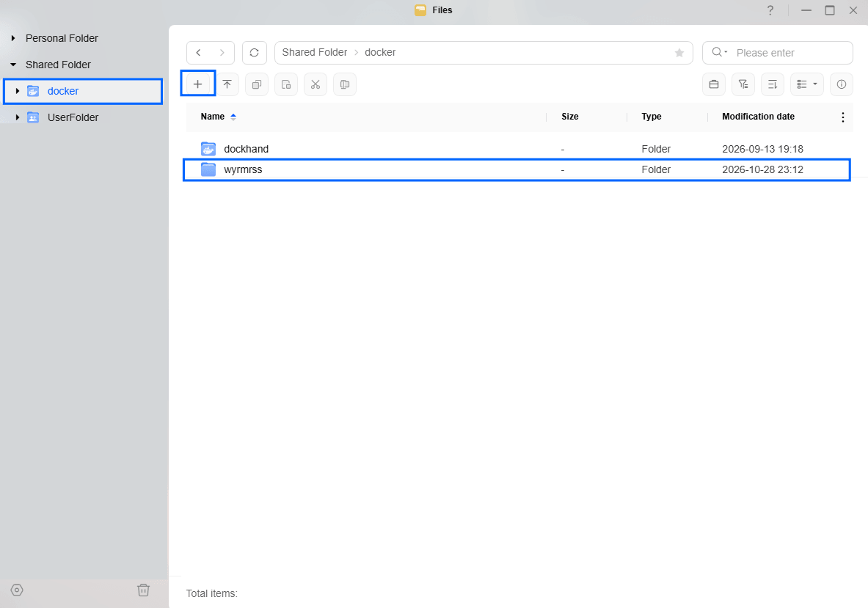Screen dimensions: 868x608
Task: Select the dockhand folder name
Action: [247, 149]
